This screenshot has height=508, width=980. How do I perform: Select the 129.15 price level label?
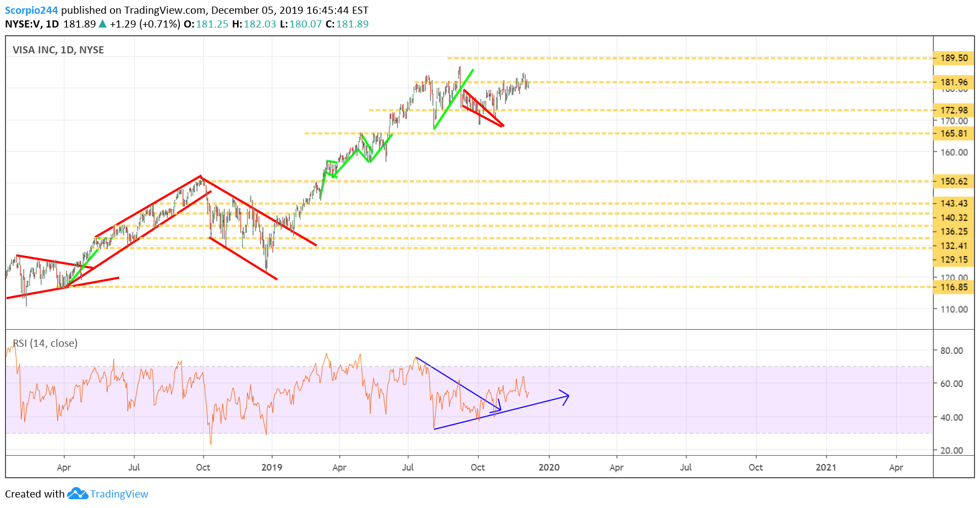pyautogui.click(x=954, y=259)
